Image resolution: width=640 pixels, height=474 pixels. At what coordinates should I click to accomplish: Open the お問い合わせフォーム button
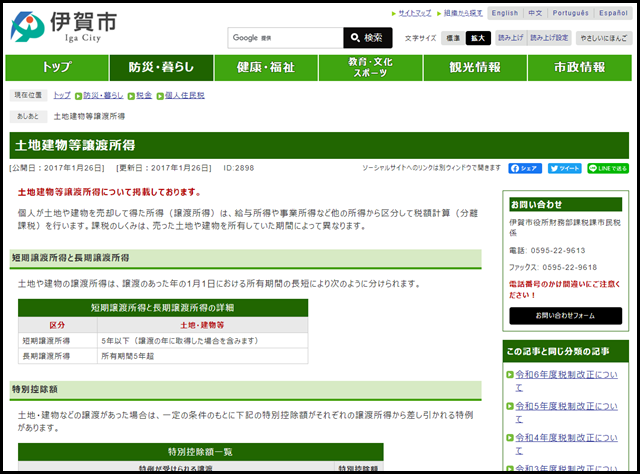tap(565, 316)
